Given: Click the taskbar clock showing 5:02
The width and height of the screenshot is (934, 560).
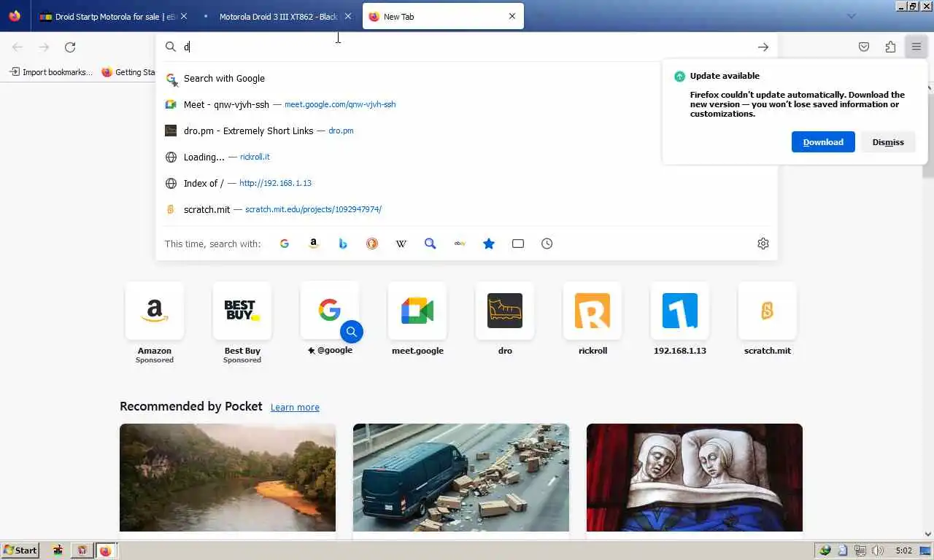Looking at the screenshot, I should click(x=903, y=551).
